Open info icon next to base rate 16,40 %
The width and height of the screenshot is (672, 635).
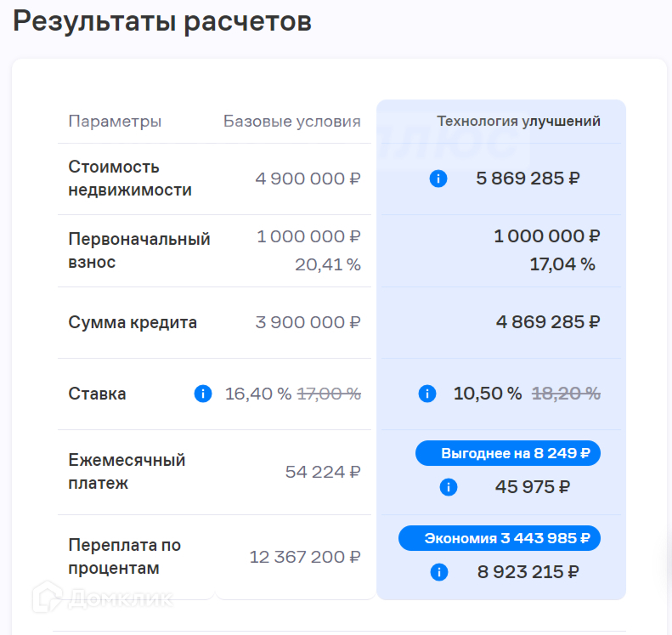[203, 394]
